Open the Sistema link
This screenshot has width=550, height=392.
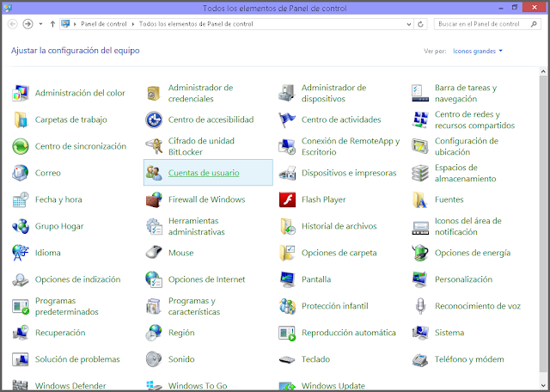449,333
